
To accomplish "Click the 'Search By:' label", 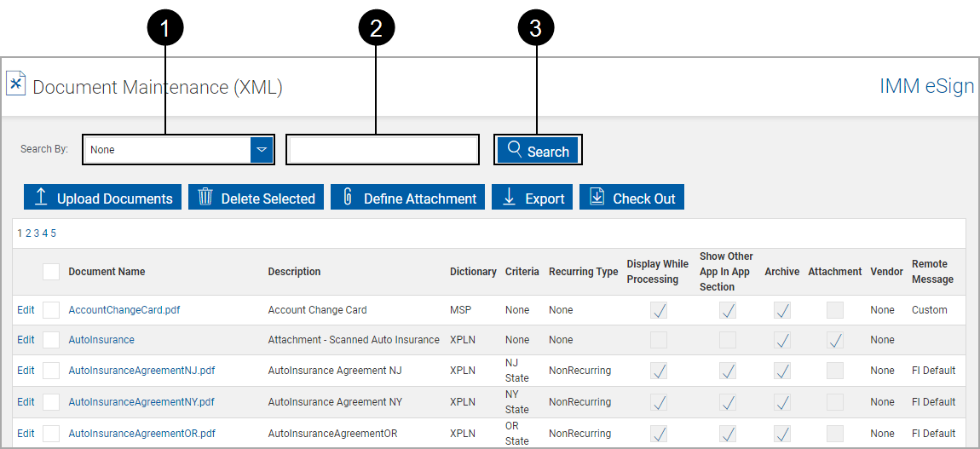I will click(44, 149).
